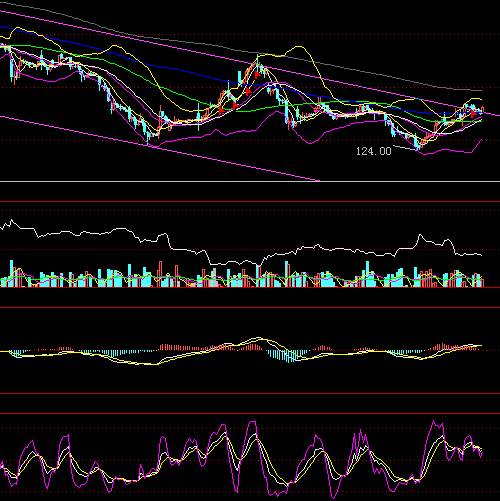This screenshot has width=500, height=501.
Task: Click the 124.00 low price label
Action: pyautogui.click(x=373, y=151)
